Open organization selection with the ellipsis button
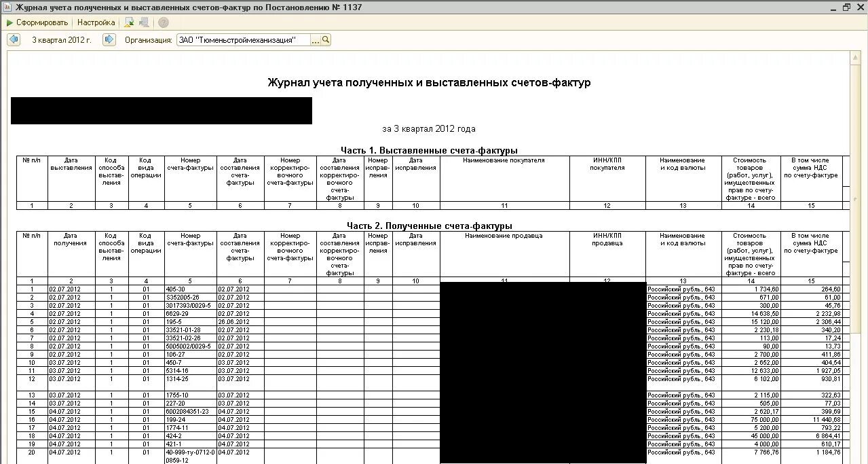Image resolution: width=868 pixels, height=464 pixels. 315,40
